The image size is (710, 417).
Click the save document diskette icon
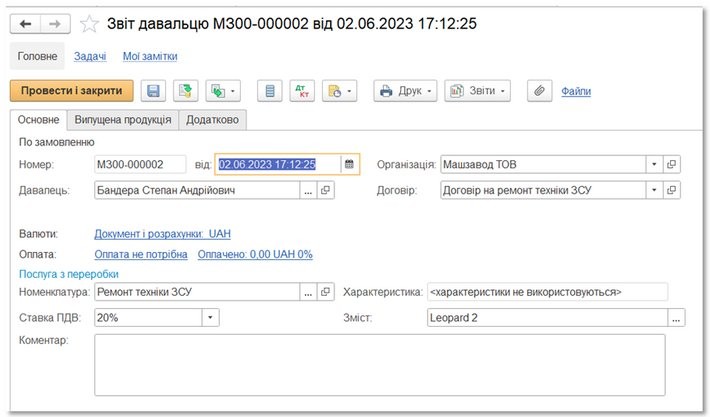click(153, 91)
